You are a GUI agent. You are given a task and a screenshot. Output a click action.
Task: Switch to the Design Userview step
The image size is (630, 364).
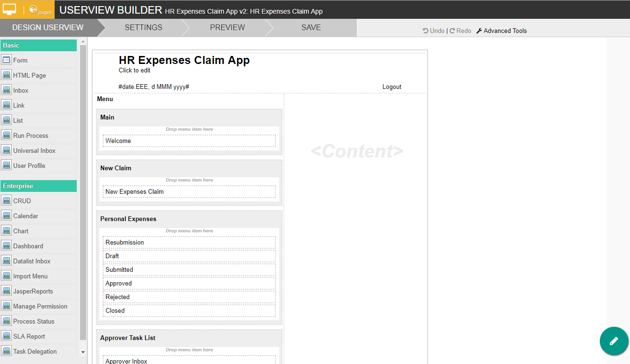click(48, 27)
